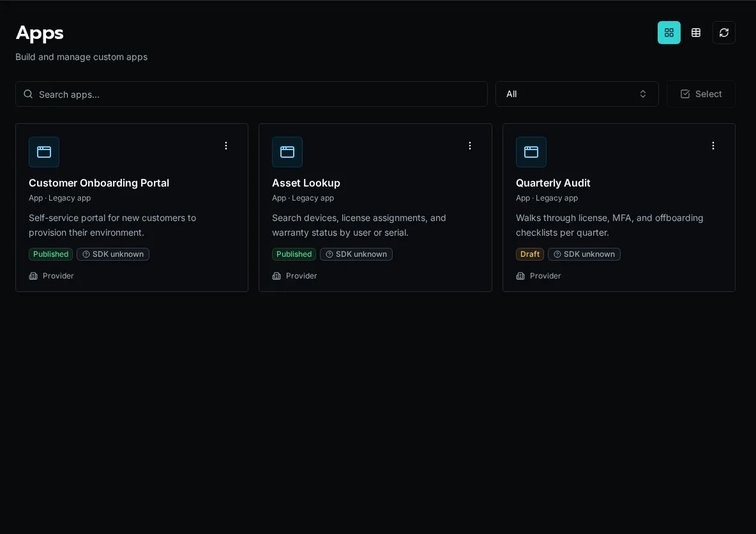756x534 pixels.
Task: Focus the Search apps field
Action: [x=251, y=94]
